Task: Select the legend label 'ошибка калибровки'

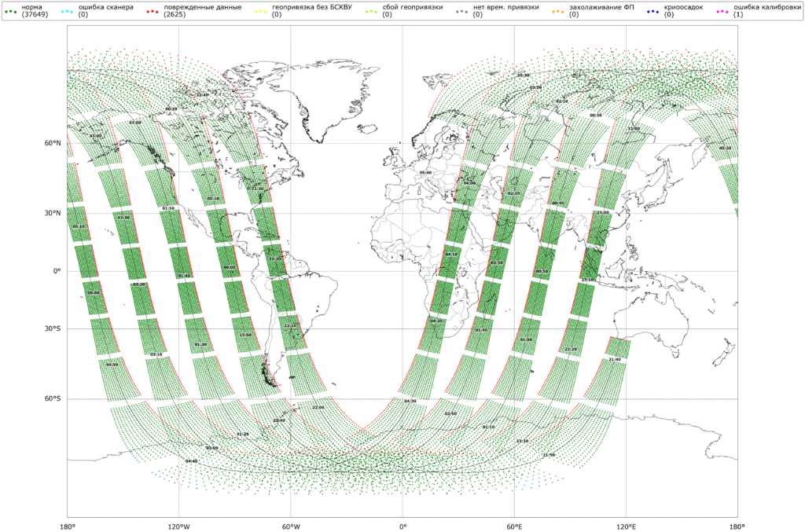Action: pyautogui.click(x=766, y=7)
